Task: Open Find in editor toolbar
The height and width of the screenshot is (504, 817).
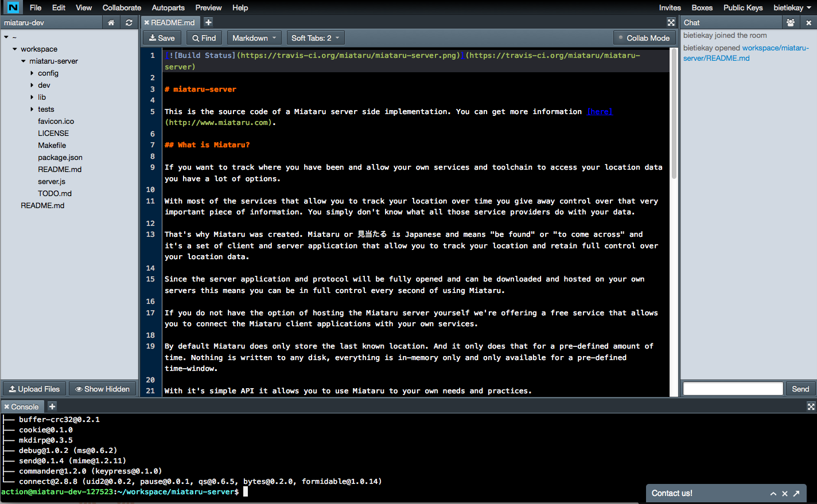Action: 204,38
